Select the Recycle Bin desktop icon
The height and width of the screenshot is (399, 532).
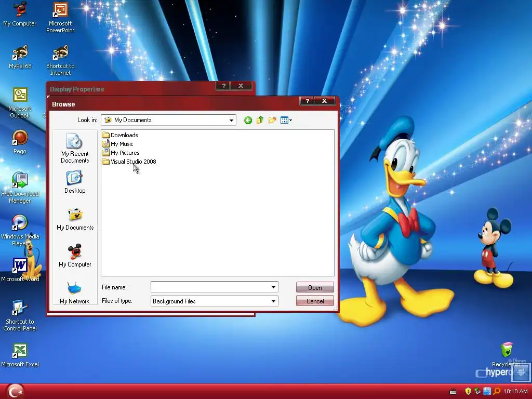click(507, 354)
